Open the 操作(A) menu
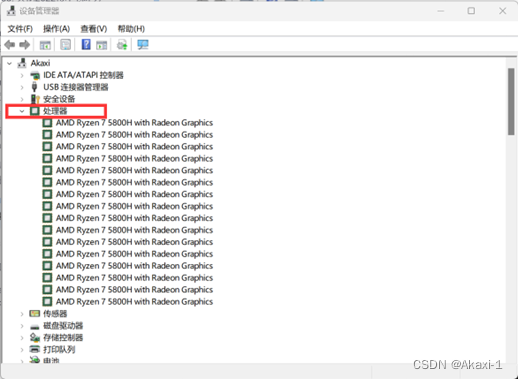The image size is (518, 379). point(56,29)
